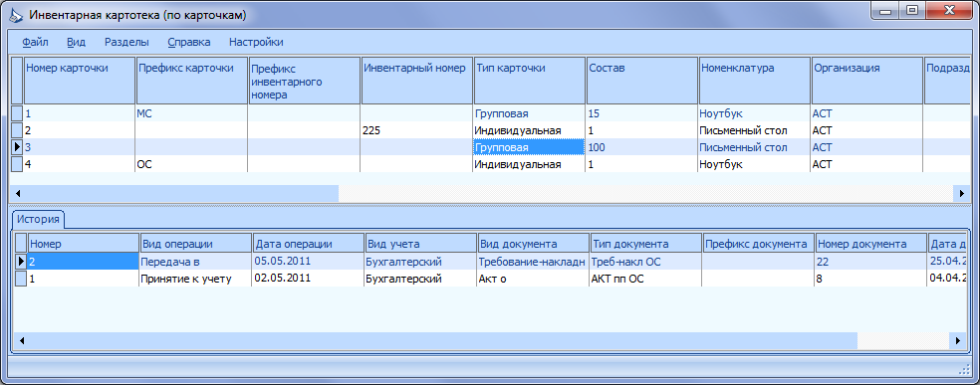The width and height of the screenshot is (980, 385).
Task: Click the window resize grip corner
Action: (x=963, y=371)
